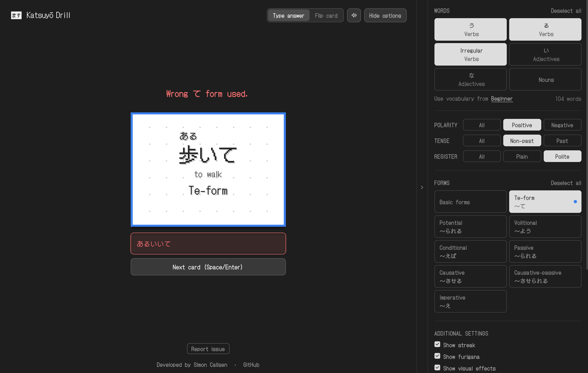Image resolution: width=588 pixels, height=373 pixels.
Task: Uncheck the Show streak checkbox
Action: pos(437,345)
